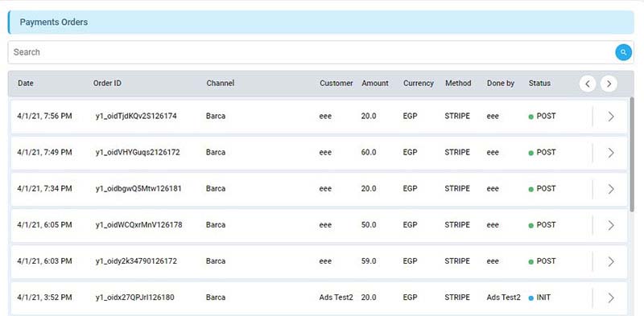Click amount 50.0 in the table
The image size is (644, 316).
click(x=369, y=225)
